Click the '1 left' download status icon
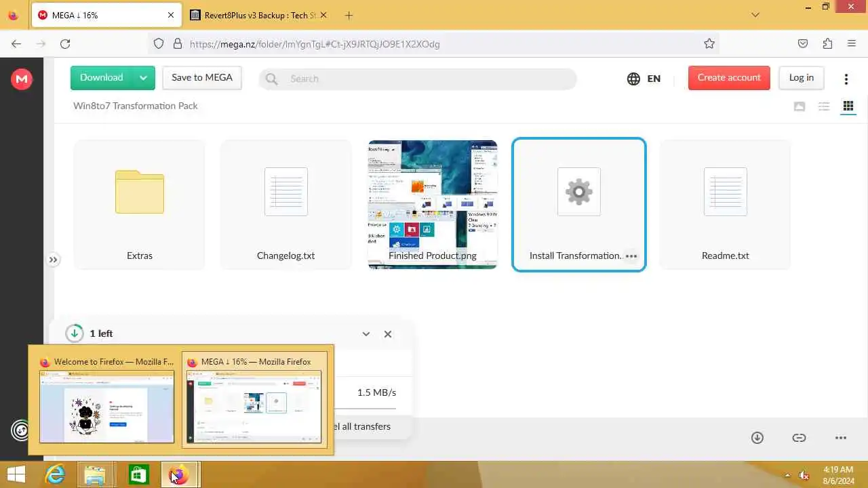The image size is (868, 488). 74,333
